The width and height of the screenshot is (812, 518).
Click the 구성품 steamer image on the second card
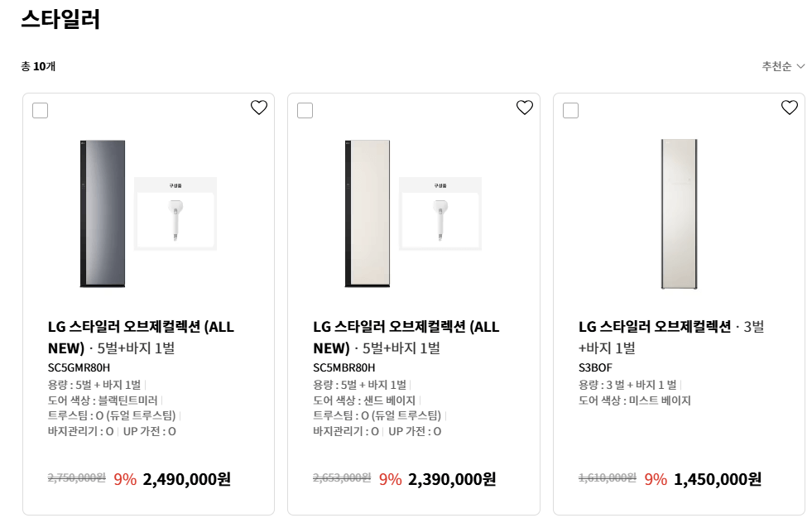[440, 213]
